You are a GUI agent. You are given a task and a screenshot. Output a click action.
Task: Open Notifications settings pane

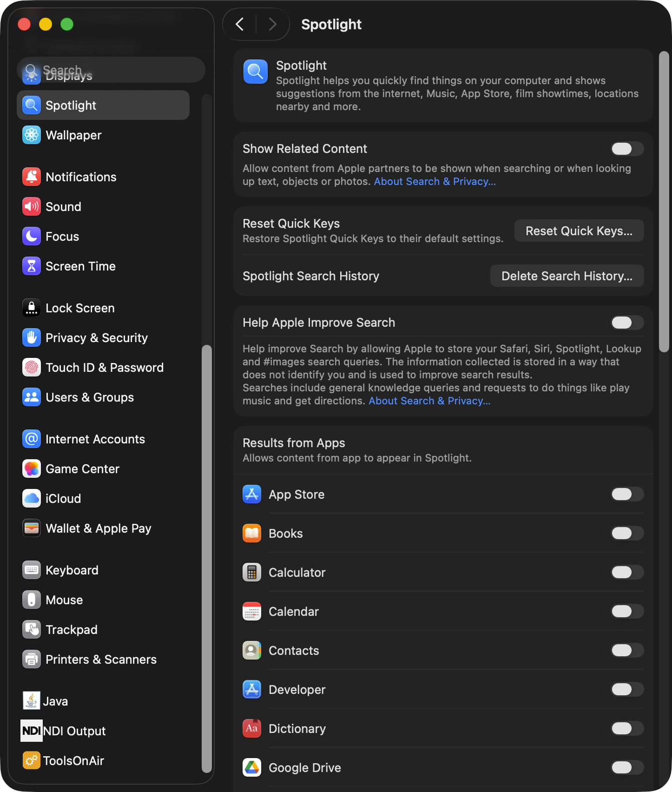click(x=103, y=177)
